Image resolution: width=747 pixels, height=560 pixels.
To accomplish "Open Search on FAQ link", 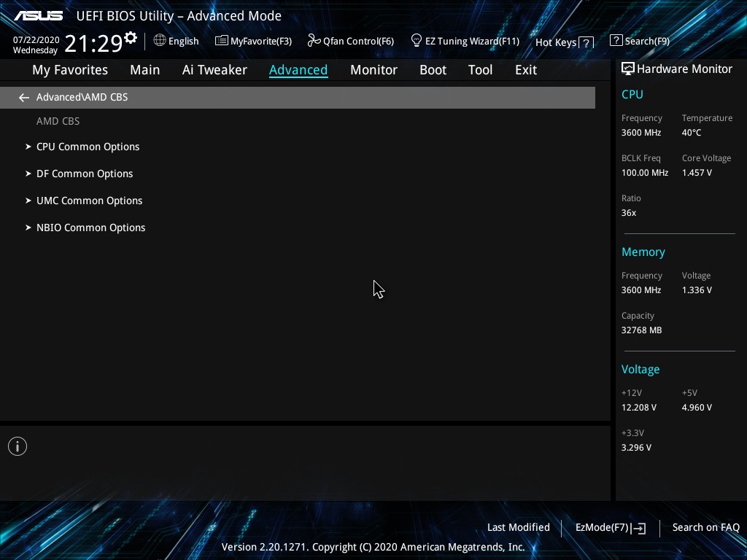I will [705, 528].
